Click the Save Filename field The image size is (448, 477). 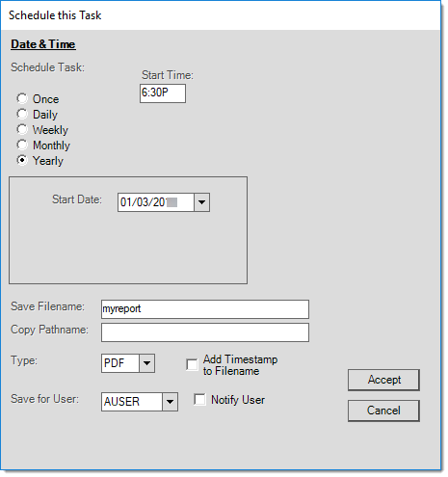pyautogui.click(x=205, y=309)
